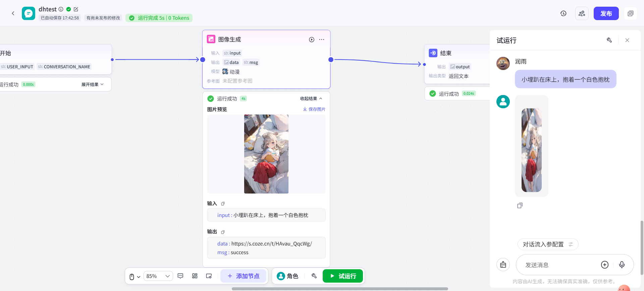This screenshot has width=644, height=291.
Task: Open the image thumbnail in chat reply
Action: (x=532, y=150)
